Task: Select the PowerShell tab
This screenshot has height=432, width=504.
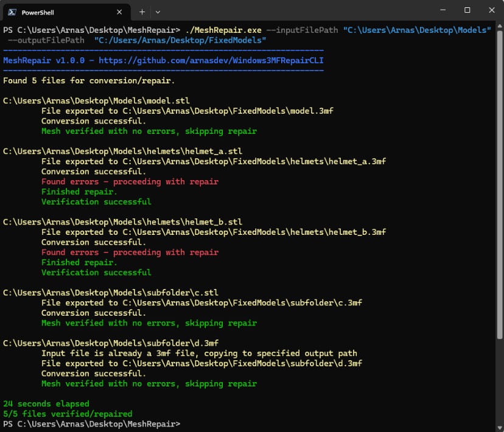Action: [x=66, y=12]
